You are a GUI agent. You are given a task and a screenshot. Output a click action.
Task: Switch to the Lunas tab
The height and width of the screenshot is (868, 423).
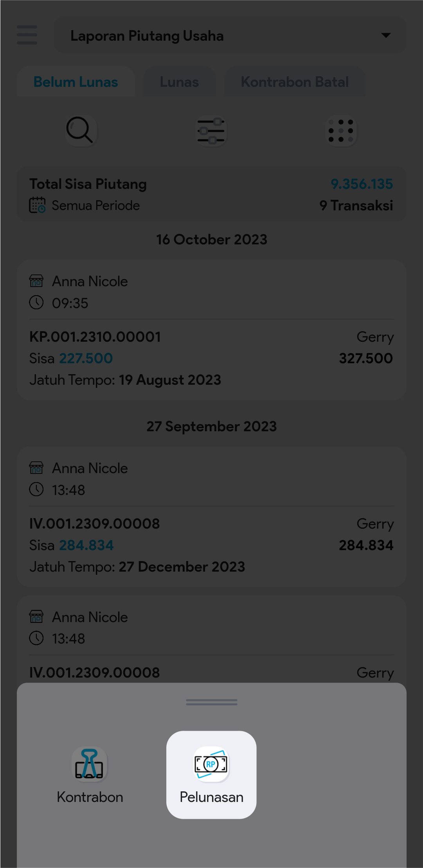(x=179, y=82)
